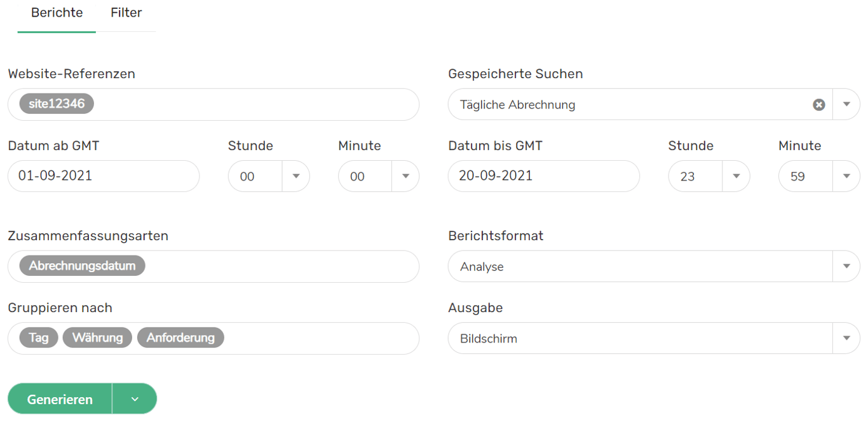Viewport: 868px width, 436px height.
Task: Click the Datum ab GMT date field
Action: click(x=104, y=176)
